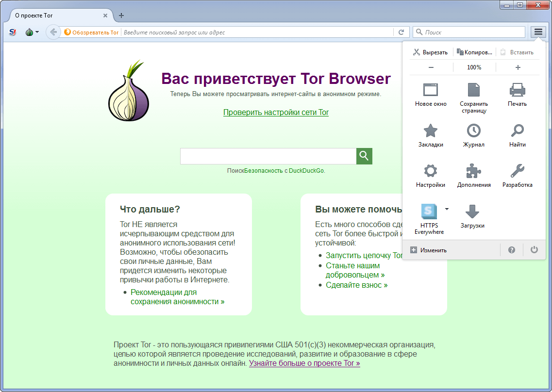
Task: Click the page DuckDuckGo search field
Action: (x=268, y=156)
